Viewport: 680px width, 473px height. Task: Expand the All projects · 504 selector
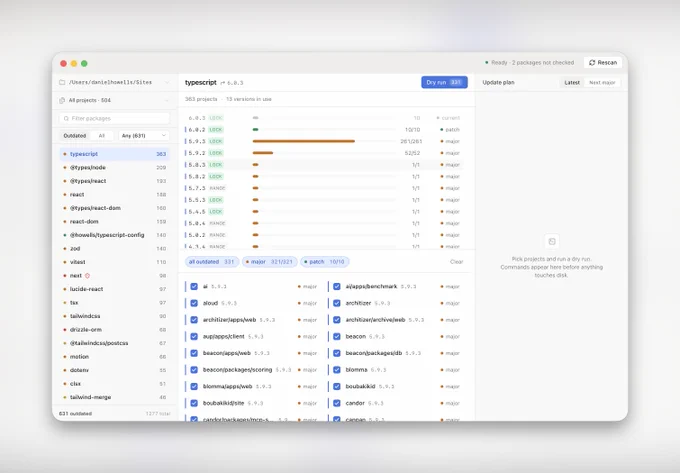114,100
